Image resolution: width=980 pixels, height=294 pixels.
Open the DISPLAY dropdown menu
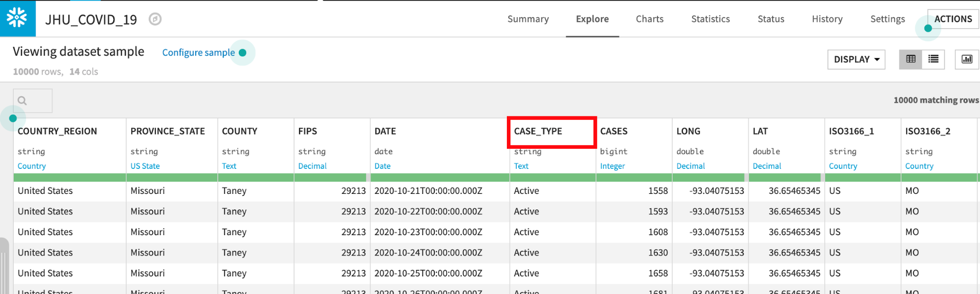[x=856, y=59]
